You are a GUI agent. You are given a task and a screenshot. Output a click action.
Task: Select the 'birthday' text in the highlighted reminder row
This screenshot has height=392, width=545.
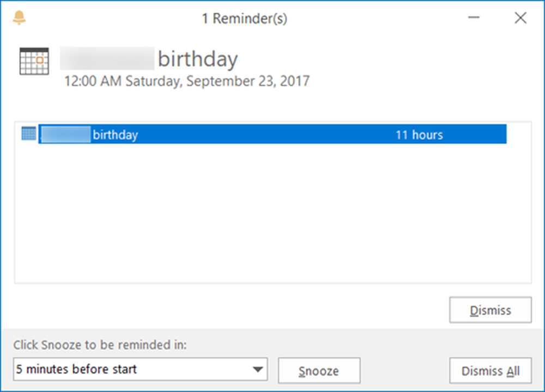click(x=115, y=134)
